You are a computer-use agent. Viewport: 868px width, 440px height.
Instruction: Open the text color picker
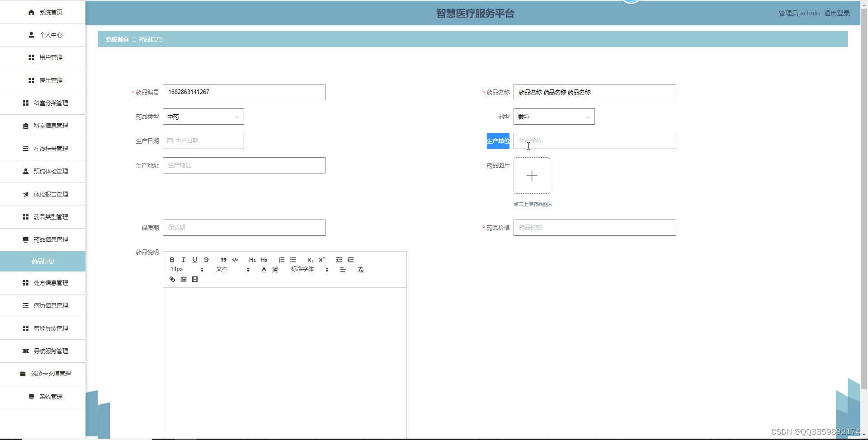pos(264,270)
